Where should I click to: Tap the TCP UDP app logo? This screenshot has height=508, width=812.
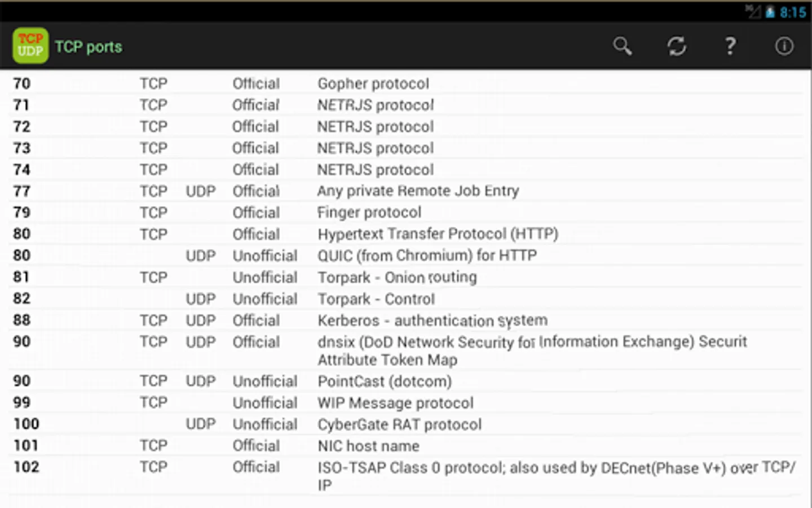pos(30,46)
